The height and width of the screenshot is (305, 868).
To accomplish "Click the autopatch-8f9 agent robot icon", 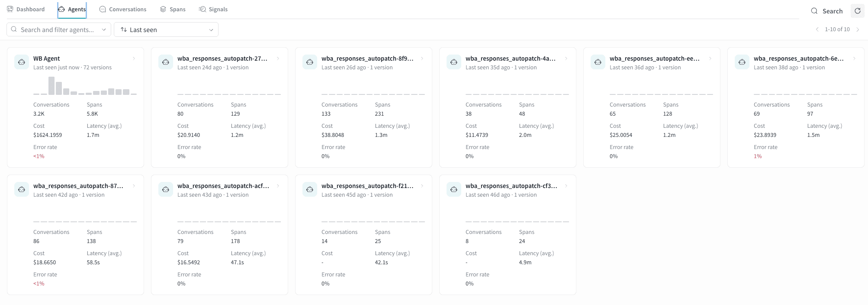I will pyautogui.click(x=310, y=62).
